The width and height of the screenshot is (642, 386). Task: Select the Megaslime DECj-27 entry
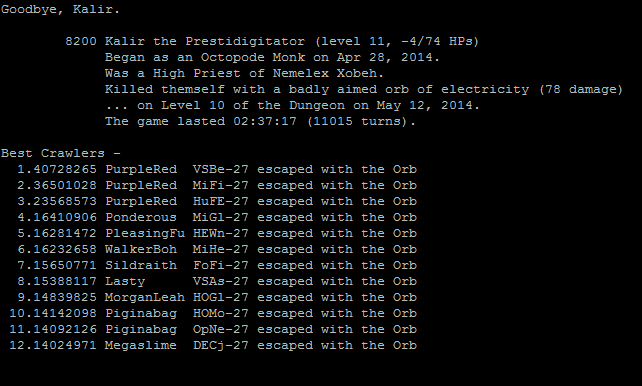click(213, 345)
